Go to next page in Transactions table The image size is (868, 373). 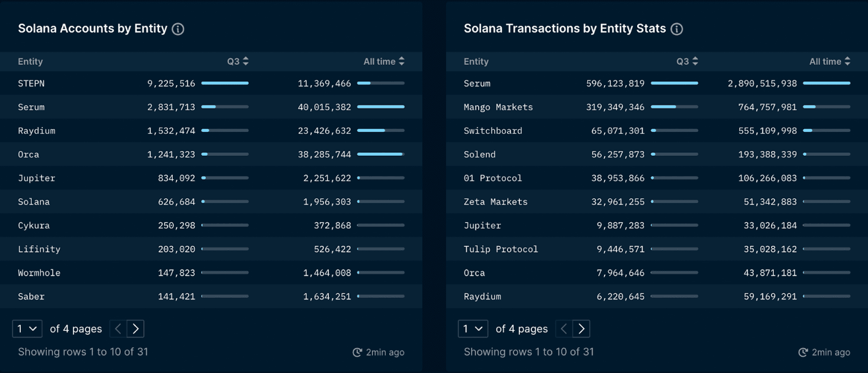tap(581, 329)
